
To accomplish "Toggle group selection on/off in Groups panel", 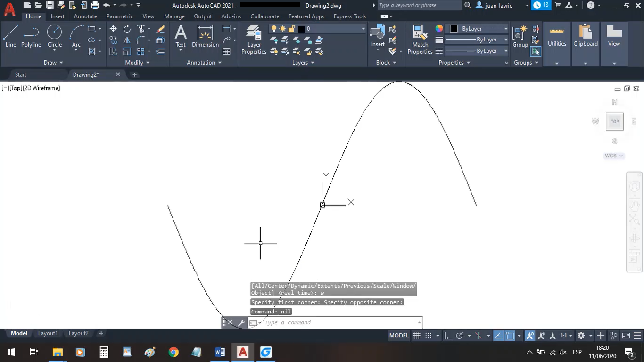I will tap(536, 51).
